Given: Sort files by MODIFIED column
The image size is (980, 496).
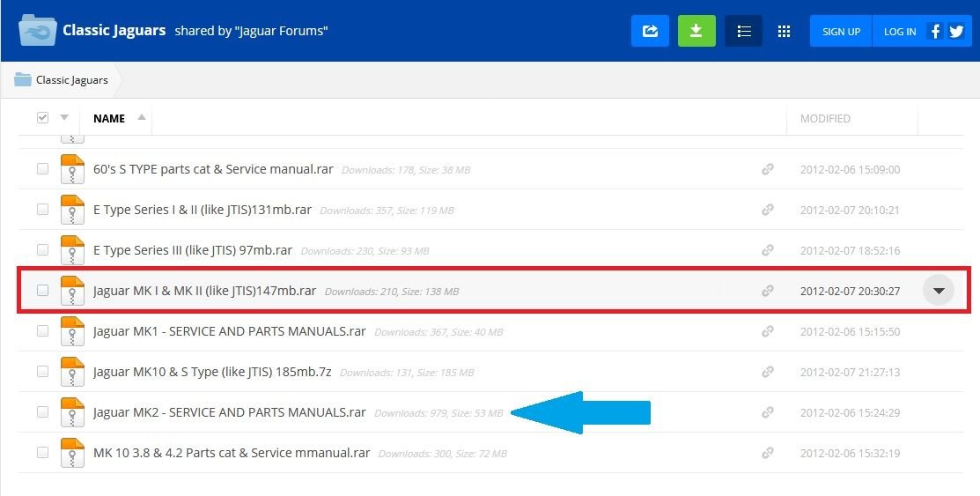Looking at the screenshot, I should coord(825,118).
